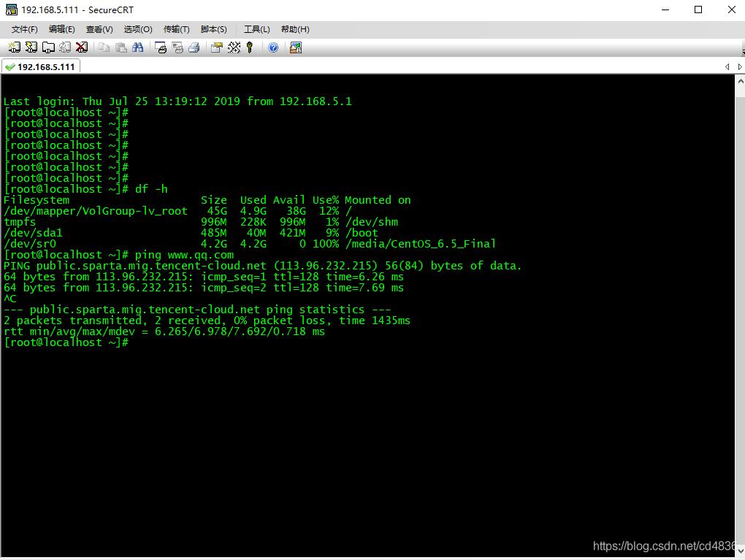745x560 pixels.
Task: Reconnect the current session
Action: pyautogui.click(x=64, y=47)
